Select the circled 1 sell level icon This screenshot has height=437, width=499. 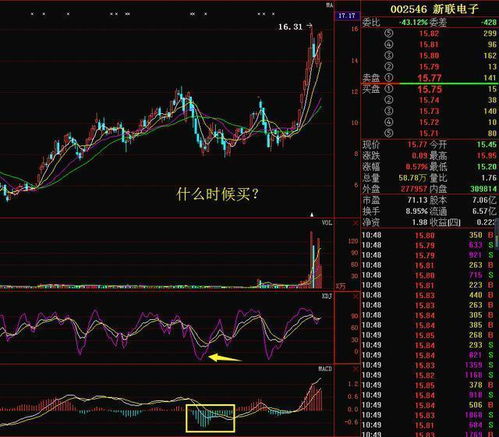click(x=389, y=78)
